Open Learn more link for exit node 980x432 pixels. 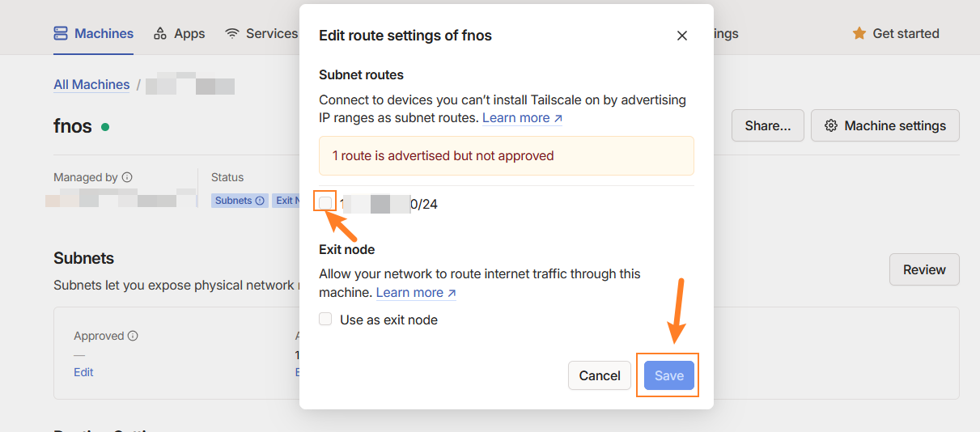[x=416, y=293]
